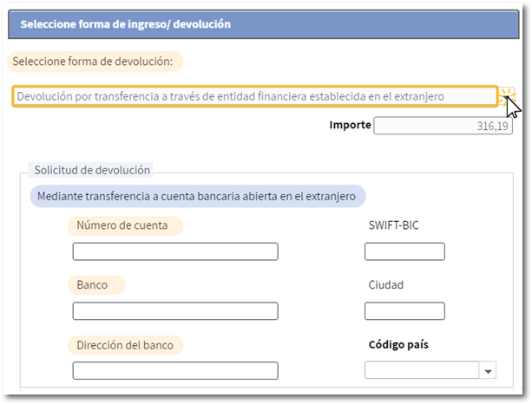Click the Importe amount field showing 316,19
This screenshot has width=532, height=404.
pos(443,126)
